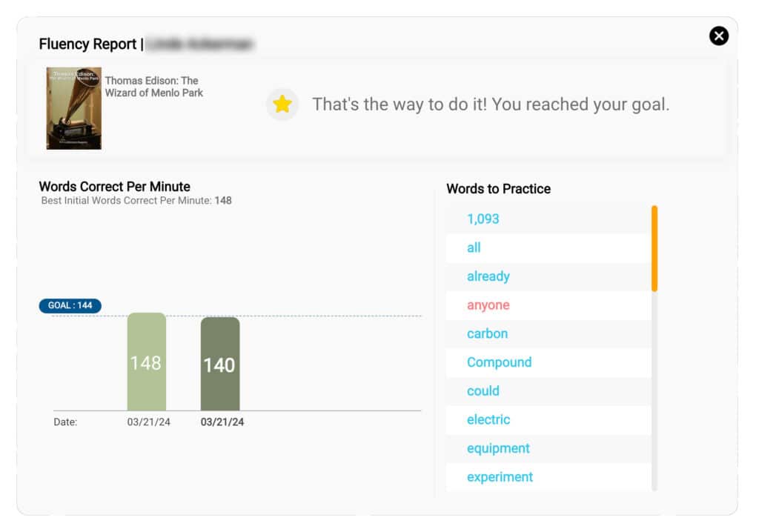Open the Thomas Edison book cover thumbnail
This screenshot has width=759, height=532.
point(74,108)
